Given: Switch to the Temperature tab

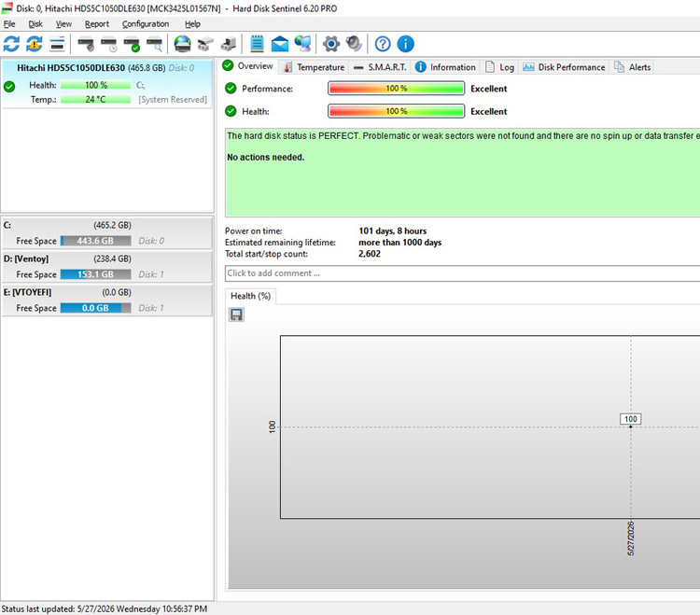Looking at the screenshot, I should tap(315, 67).
